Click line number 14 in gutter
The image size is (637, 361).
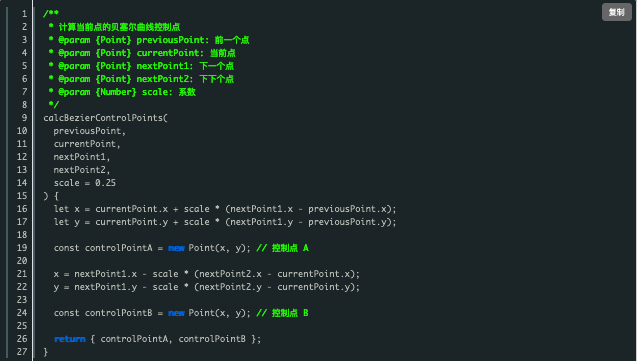[22, 183]
